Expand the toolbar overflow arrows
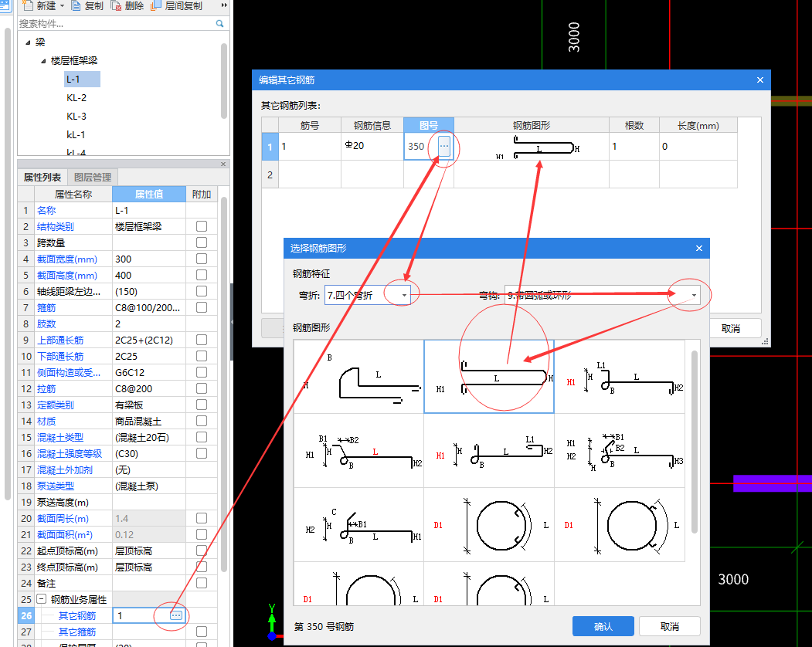Image resolution: width=812 pixels, height=647 pixels. [224, 5]
